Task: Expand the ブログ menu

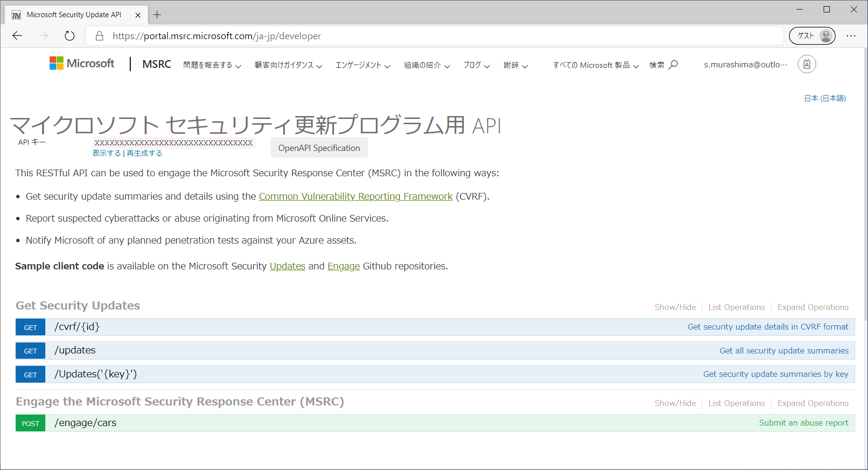Action: 477,65
